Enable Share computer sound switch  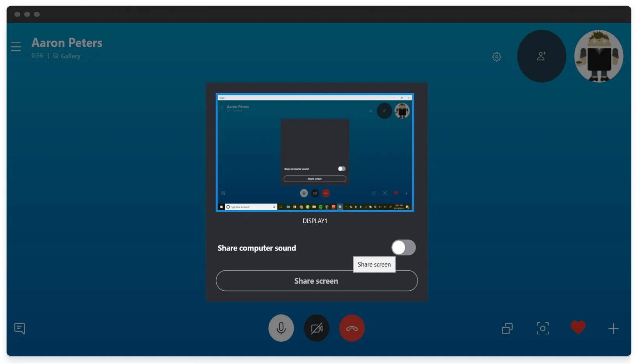(403, 247)
